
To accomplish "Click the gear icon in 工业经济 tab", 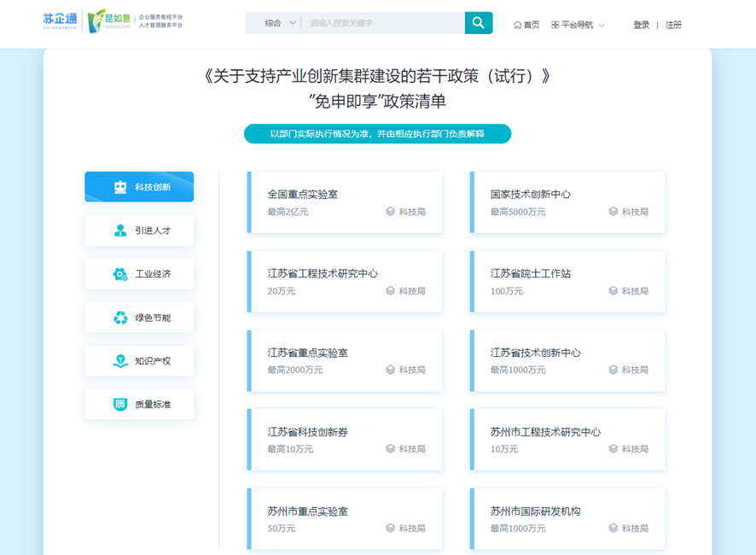I will tap(120, 274).
